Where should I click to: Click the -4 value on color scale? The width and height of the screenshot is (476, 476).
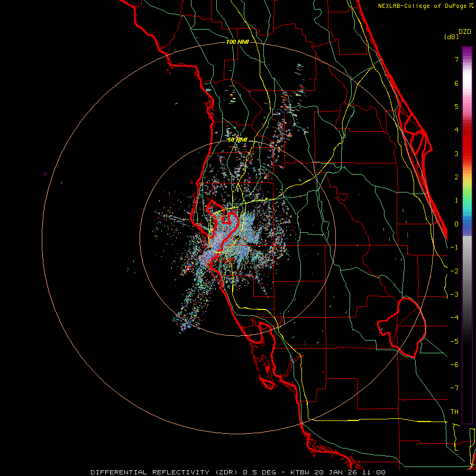(454, 318)
